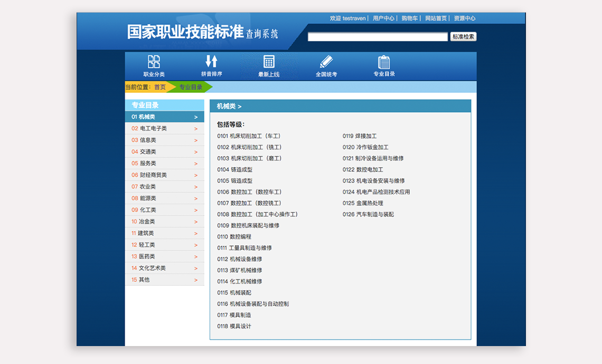Open 0110 数控编程 entry
Screen dimensions: 602x364
[x=234, y=237]
